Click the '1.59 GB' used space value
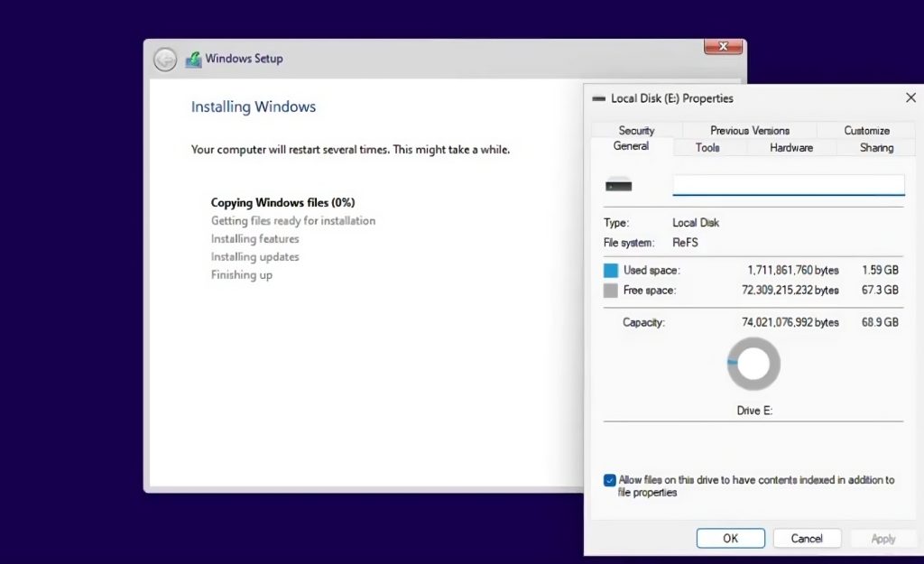 pyautogui.click(x=881, y=271)
